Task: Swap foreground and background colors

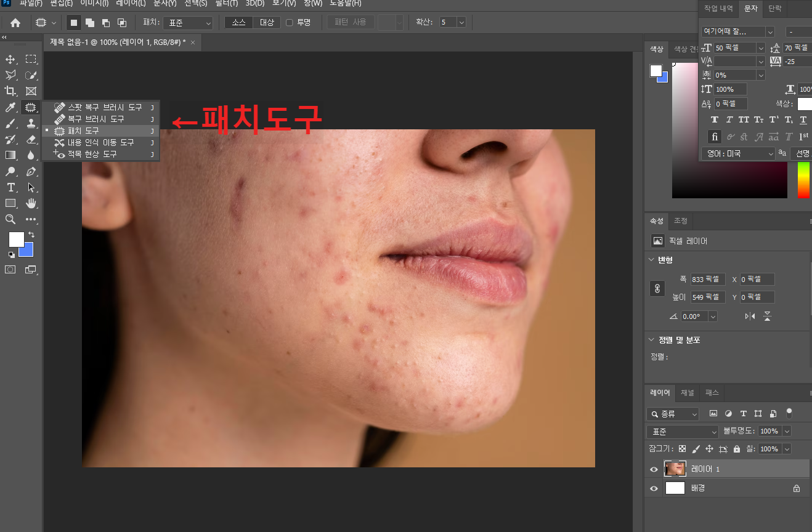Action: [31, 235]
